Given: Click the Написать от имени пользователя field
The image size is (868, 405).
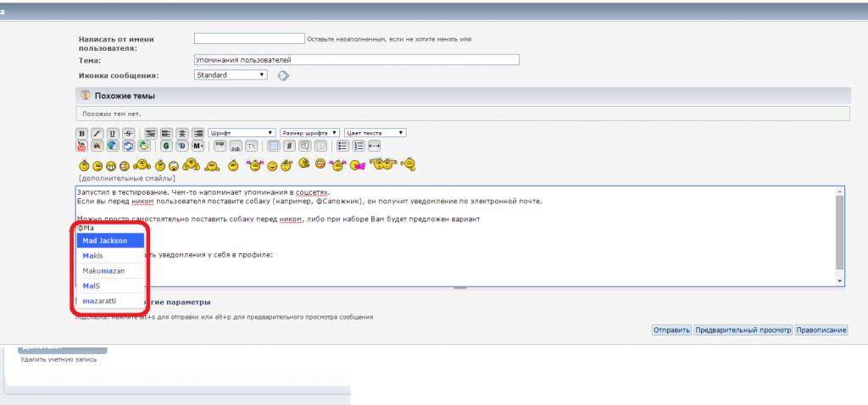Looking at the screenshot, I should click(x=249, y=39).
